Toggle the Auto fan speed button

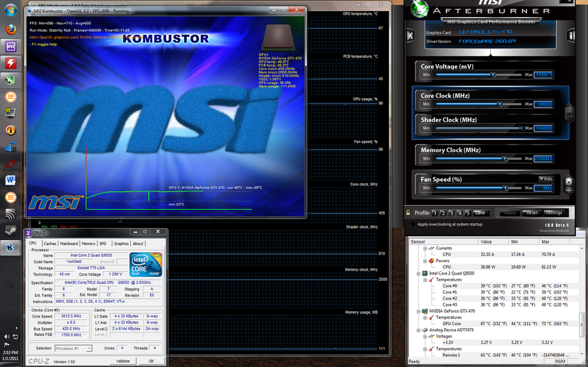(x=546, y=179)
